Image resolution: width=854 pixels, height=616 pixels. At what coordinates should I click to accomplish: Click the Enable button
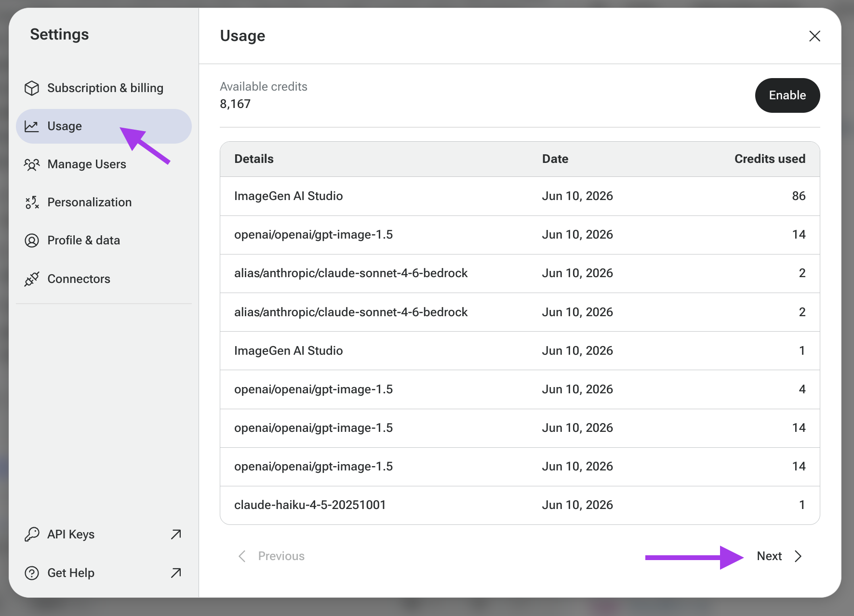(x=787, y=95)
